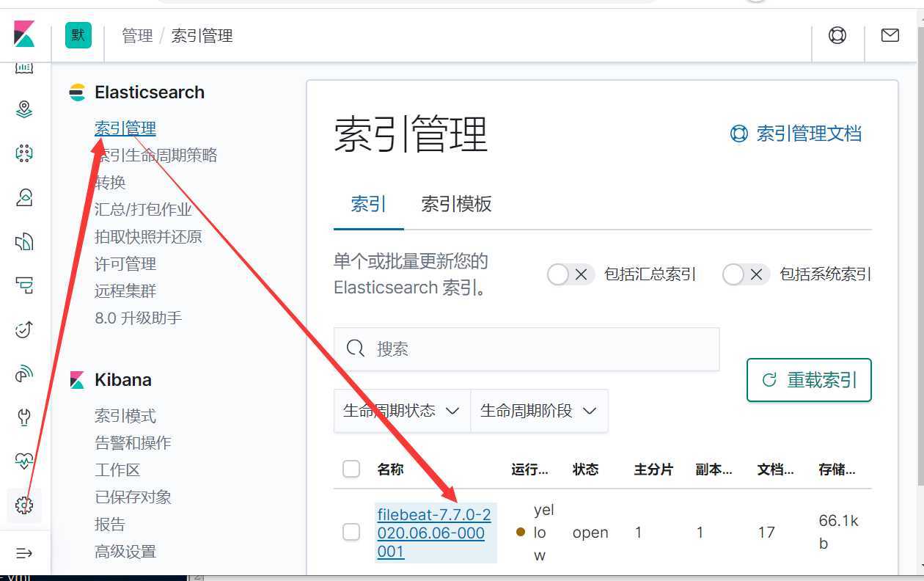This screenshot has height=581, width=924.
Task: Open the mail newsfeed icon in header
Action: pyautogui.click(x=890, y=35)
